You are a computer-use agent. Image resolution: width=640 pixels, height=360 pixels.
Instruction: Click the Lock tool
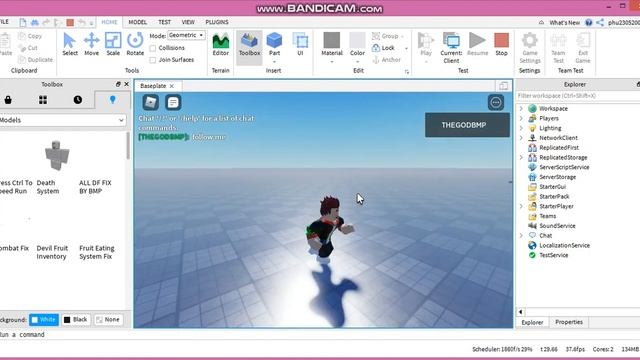[384, 48]
